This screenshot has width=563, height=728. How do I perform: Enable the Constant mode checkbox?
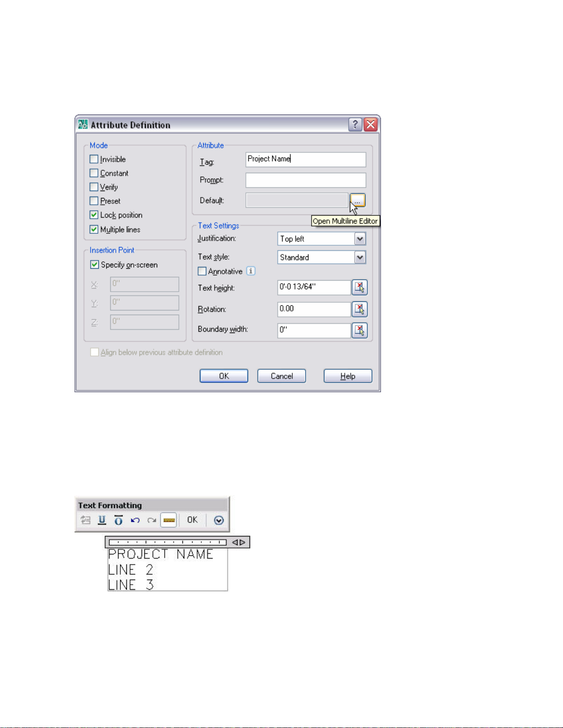(94, 173)
